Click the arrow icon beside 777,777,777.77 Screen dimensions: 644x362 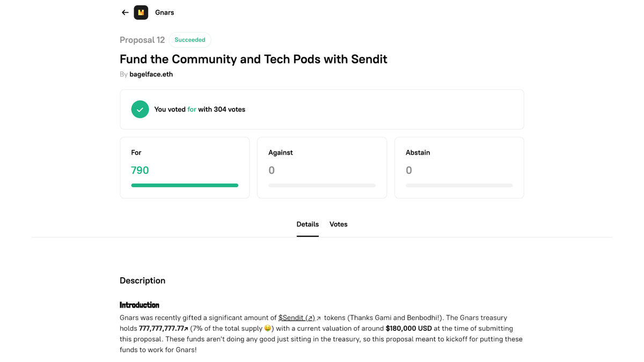tap(186, 329)
